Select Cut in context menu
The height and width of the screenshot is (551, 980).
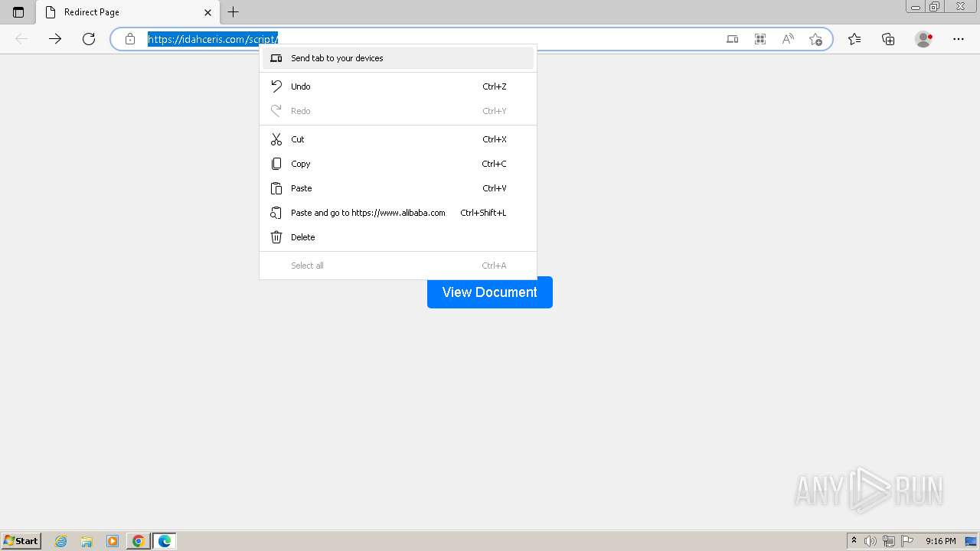coord(398,139)
